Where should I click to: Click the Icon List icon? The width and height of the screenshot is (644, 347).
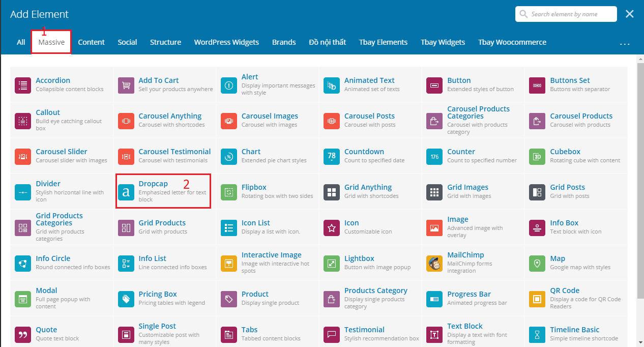coord(229,227)
